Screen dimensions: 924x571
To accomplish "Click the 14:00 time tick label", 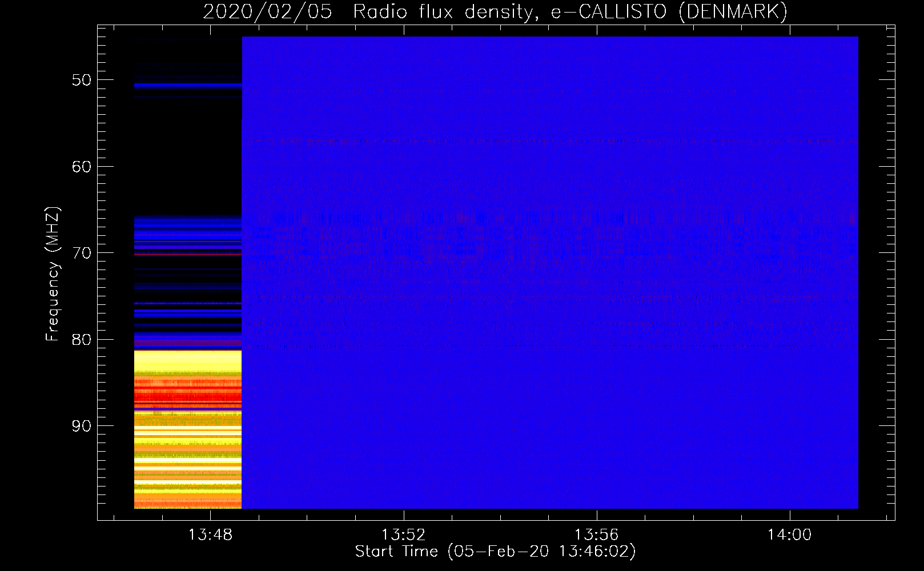I will (x=789, y=535).
